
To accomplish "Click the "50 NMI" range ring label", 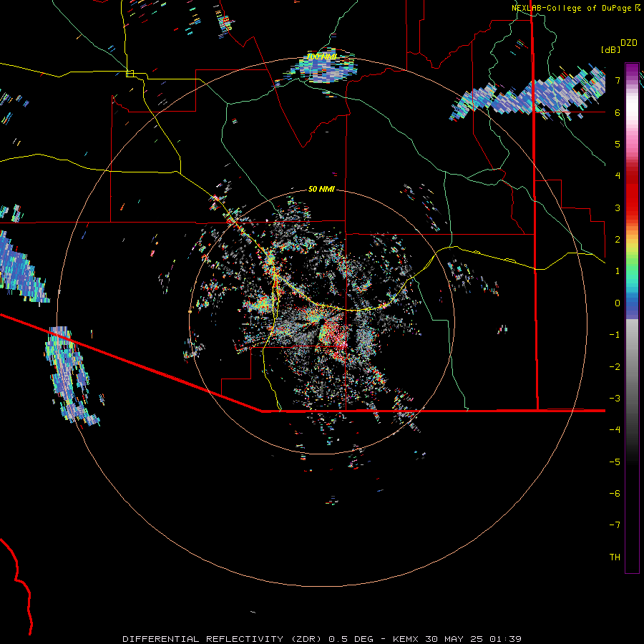I will [x=321, y=189].
